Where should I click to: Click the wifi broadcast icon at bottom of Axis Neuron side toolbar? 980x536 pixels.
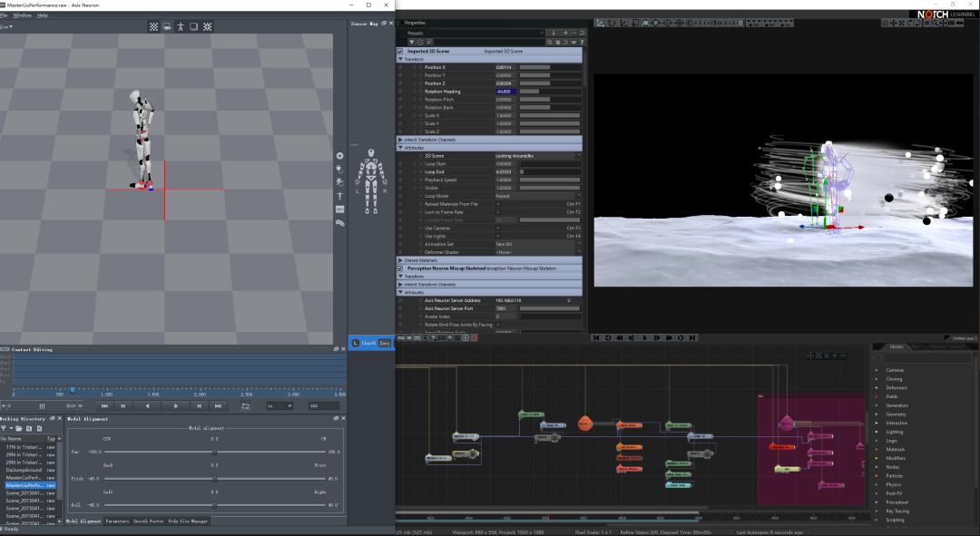point(340,222)
